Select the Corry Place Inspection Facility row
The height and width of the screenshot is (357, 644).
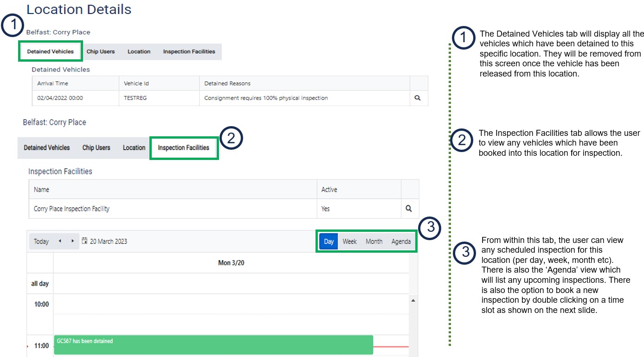point(172,209)
